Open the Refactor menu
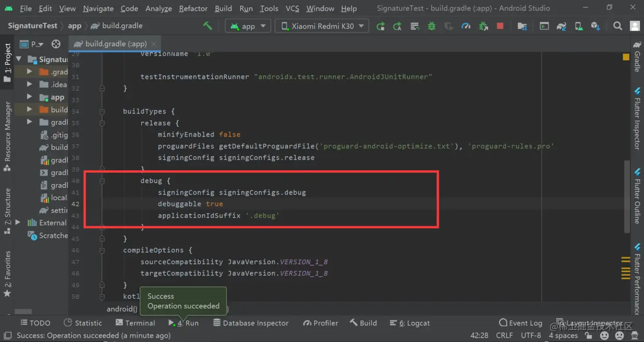This screenshot has width=644, height=342. pos(193,8)
